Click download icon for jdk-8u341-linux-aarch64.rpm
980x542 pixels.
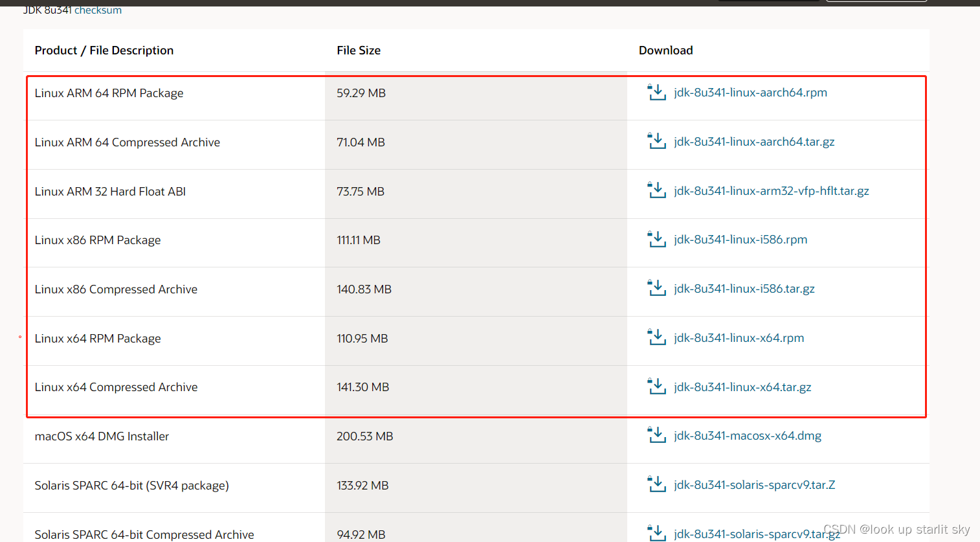(x=656, y=93)
